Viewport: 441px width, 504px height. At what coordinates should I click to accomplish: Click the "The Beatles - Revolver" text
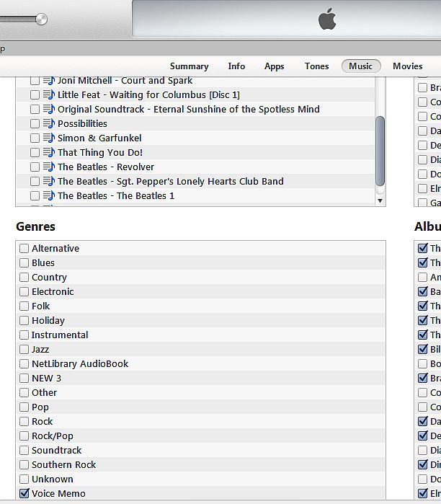(x=106, y=167)
